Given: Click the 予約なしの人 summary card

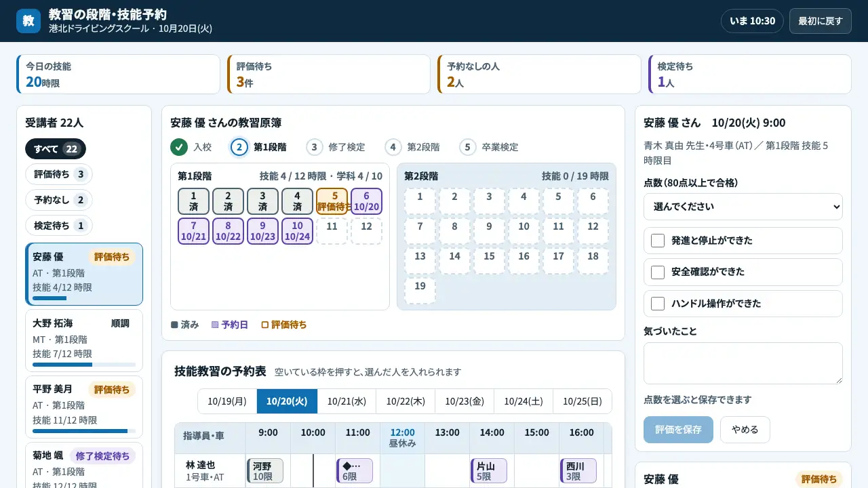Looking at the screenshot, I should coord(539,75).
